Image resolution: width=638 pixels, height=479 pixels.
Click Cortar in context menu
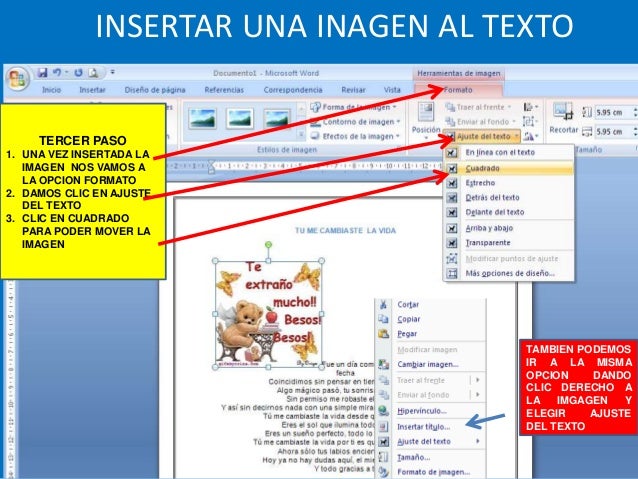click(x=430, y=305)
